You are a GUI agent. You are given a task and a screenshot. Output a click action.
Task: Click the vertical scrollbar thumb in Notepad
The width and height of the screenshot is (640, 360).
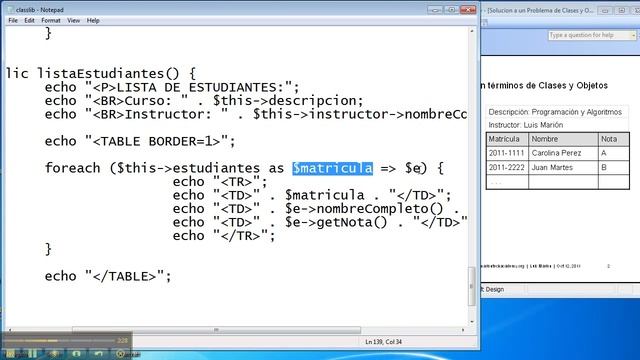[x=472, y=286]
